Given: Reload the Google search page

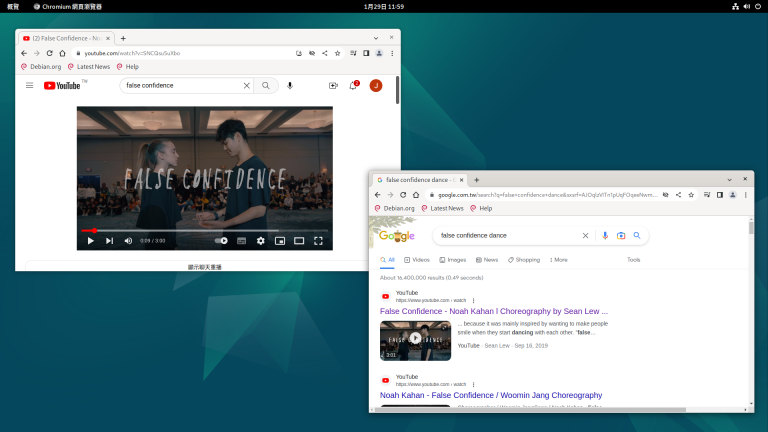Looking at the screenshot, I should [x=403, y=195].
